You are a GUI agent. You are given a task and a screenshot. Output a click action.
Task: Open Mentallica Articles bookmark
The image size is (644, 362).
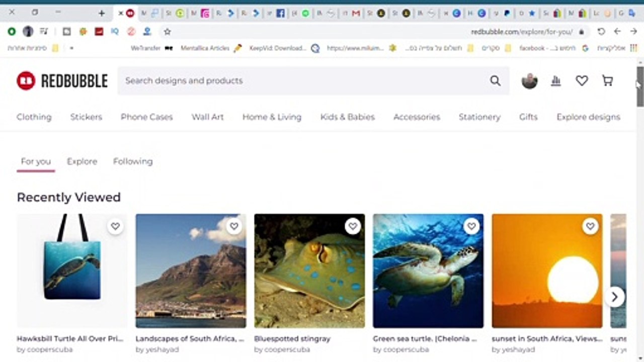(211, 48)
